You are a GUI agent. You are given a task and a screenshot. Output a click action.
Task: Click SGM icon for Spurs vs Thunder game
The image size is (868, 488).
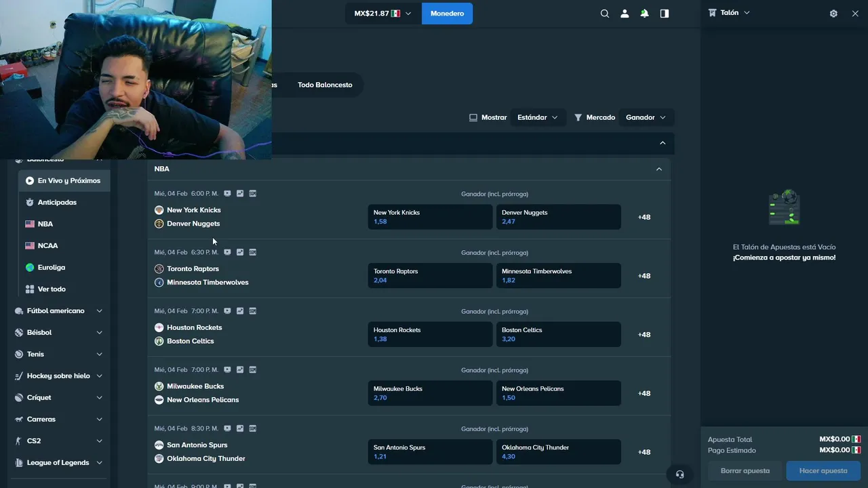[253, 428]
